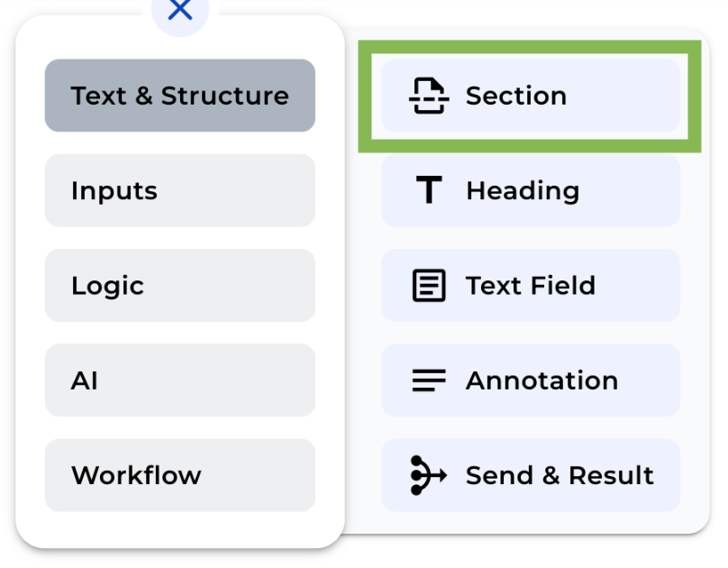The width and height of the screenshot is (728, 568).
Task: Open the Logic category
Action: pyautogui.click(x=179, y=286)
